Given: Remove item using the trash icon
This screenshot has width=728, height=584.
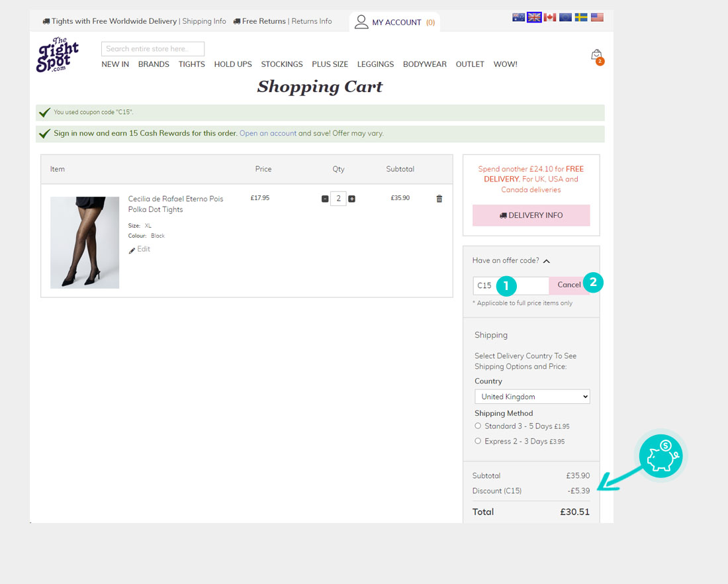Looking at the screenshot, I should [439, 199].
